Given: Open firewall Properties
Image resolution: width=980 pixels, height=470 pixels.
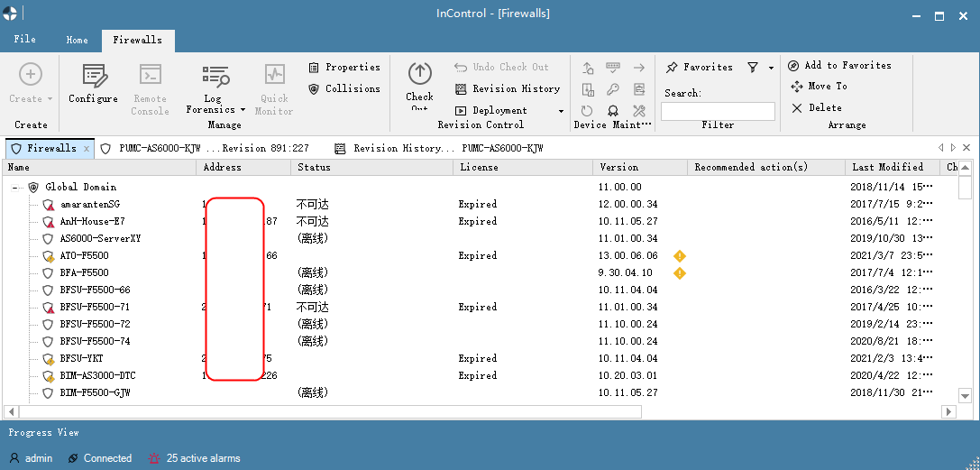Looking at the screenshot, I should pos(344,67).
